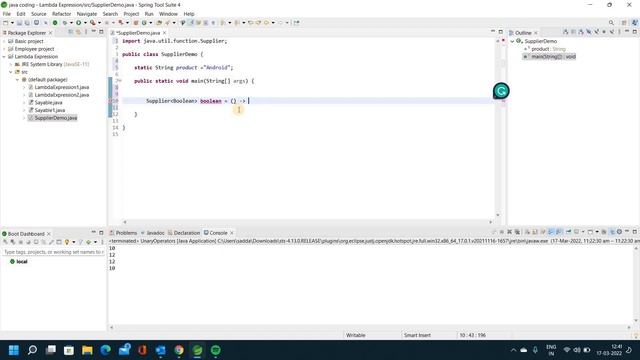Collapse the src folder node
This screenshot has width=640, height=360.
click(11, 72)
